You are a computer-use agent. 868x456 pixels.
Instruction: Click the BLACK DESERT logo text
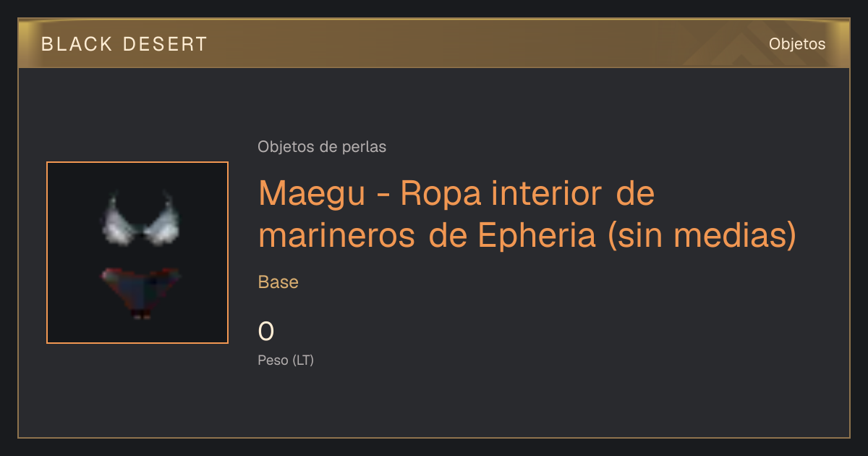pyautogui.click(x=124, y=44)
